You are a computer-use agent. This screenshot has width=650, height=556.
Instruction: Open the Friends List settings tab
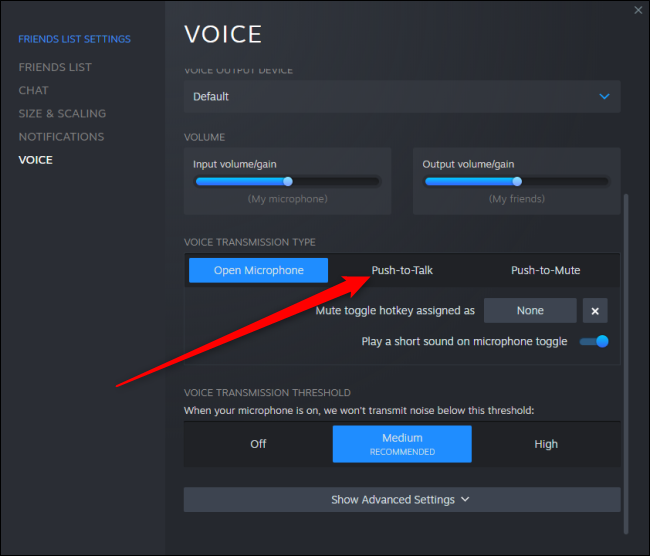(55, 67)
